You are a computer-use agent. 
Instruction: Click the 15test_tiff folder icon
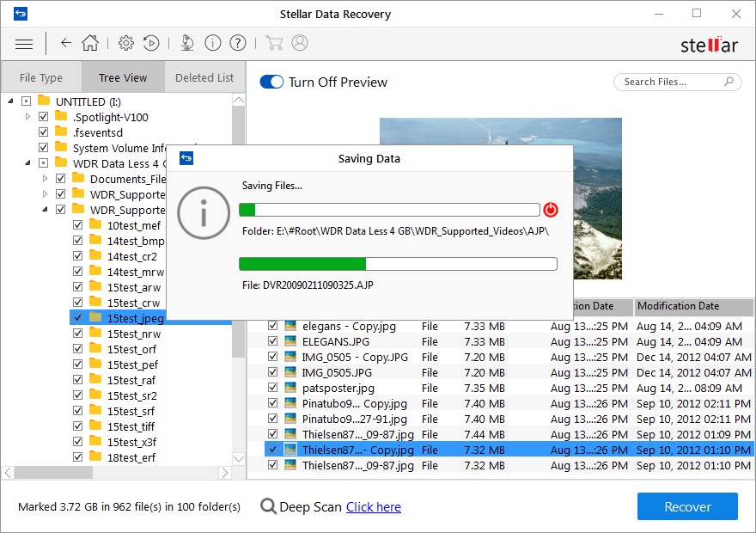[95, 426]
